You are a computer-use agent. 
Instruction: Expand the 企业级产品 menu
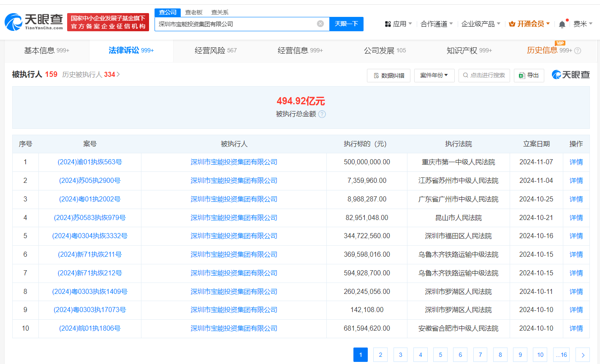[x=481, y=24]
